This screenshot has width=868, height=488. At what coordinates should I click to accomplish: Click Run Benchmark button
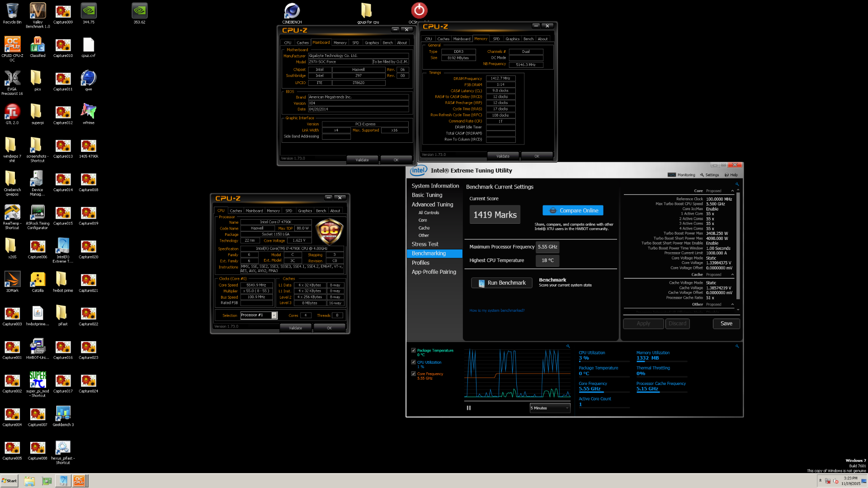tap(502, 283)
